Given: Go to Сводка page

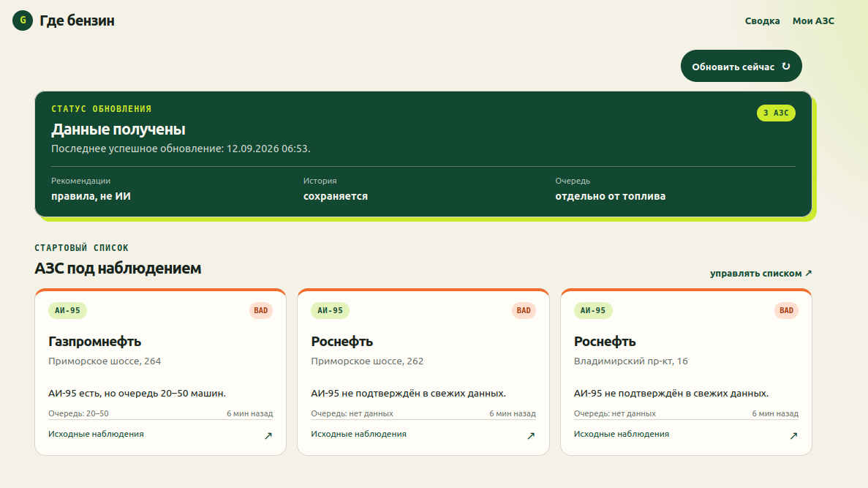Looking at the screenshot, I should [x=762, y=20].
